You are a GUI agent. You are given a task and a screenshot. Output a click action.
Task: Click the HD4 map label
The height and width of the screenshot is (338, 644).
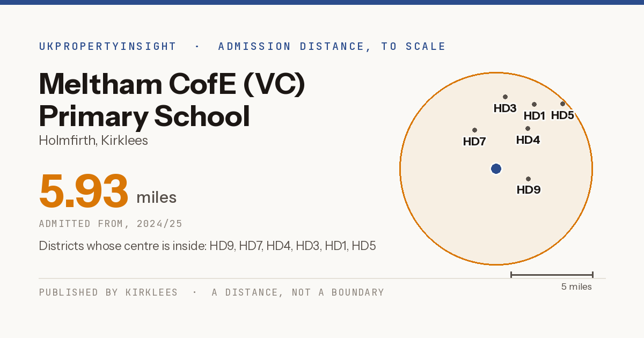[x=528, y=140]
